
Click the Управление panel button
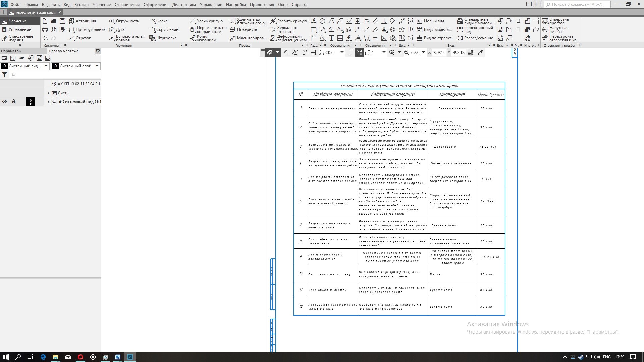pyautogui.click(x=19, y=29)
